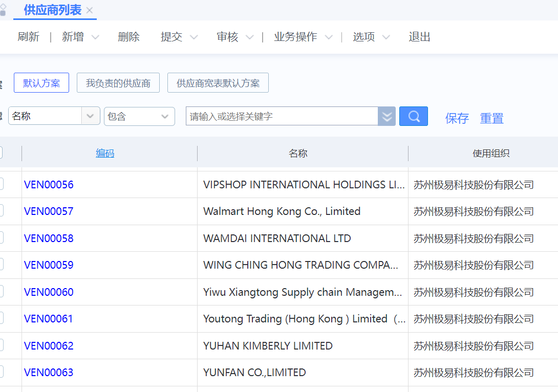
Task: Close the 供应商列表 tab
Action: pos(90,10)
